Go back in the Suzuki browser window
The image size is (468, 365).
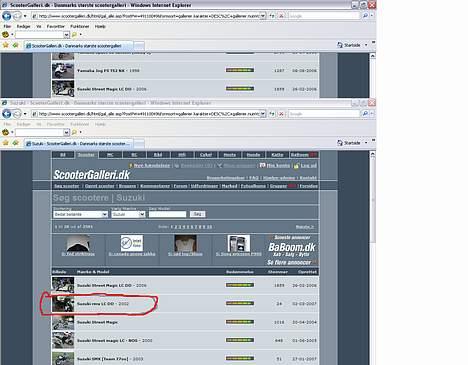7,114
